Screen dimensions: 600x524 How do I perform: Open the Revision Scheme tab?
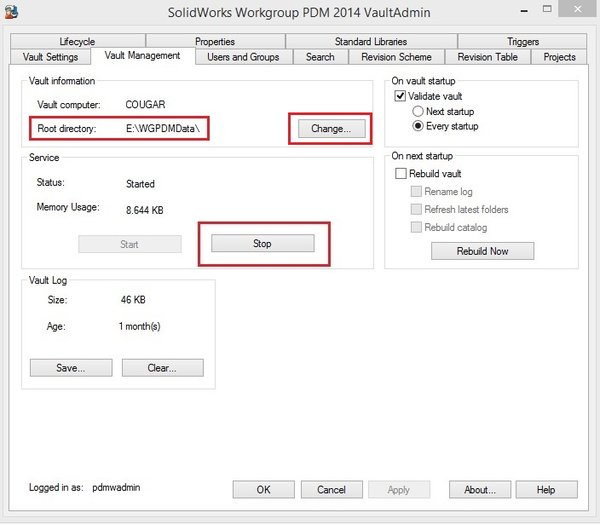pyautogui.click(x=396, y=57)
